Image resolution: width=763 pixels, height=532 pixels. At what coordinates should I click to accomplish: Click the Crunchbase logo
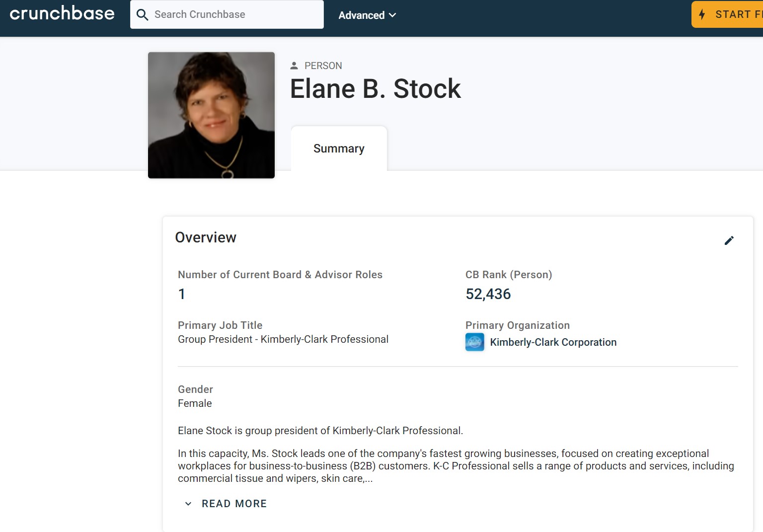coord(62,13)
